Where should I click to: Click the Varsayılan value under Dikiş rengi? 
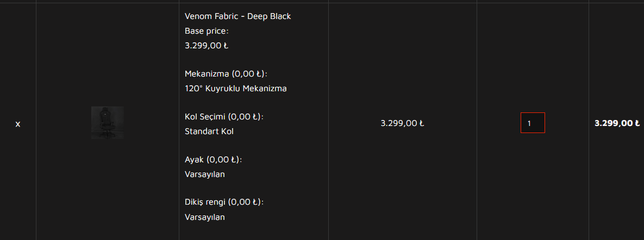[x=205, y=217]
